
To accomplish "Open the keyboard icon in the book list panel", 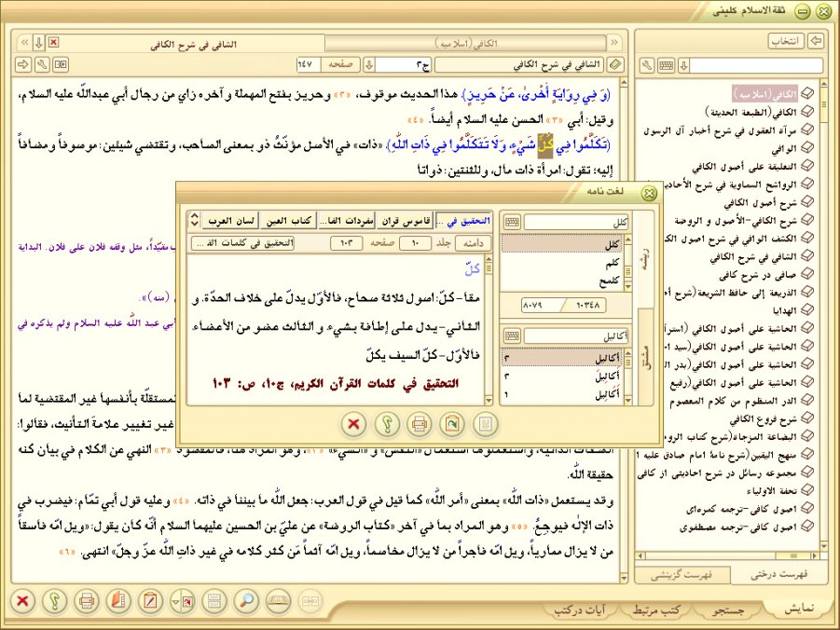I will [x=666, y=65].
